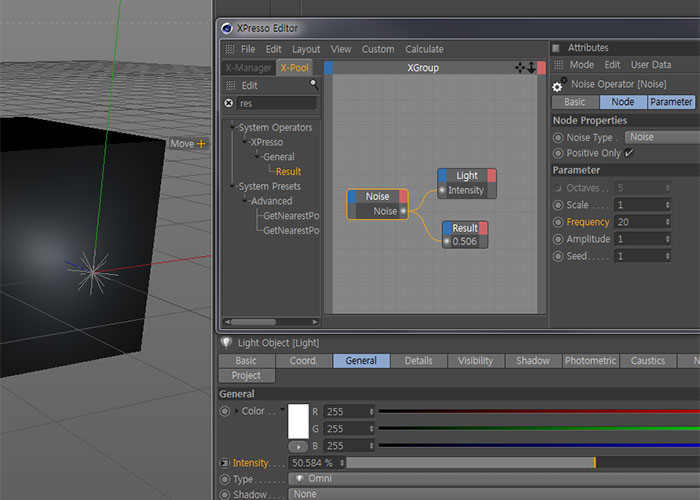Viewport: 700px width, 500px height.
Task: Toggle the Positive Only animation dot
Action: click(558, 153)
